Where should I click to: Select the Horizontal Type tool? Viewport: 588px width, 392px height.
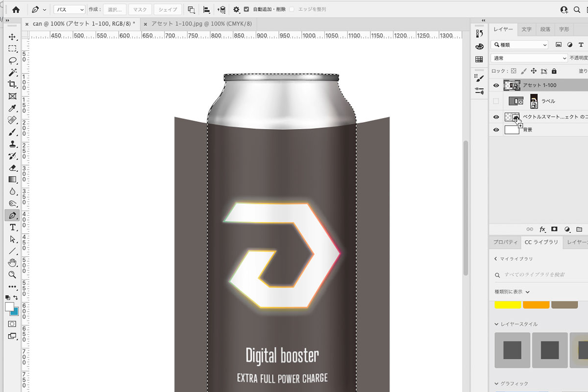[x=13, y=227]
